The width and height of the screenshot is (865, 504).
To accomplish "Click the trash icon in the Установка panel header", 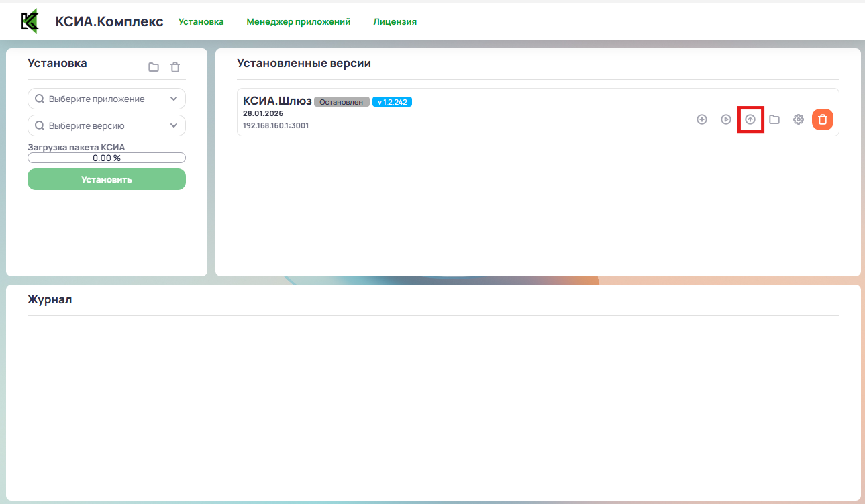I will pos(175,67).
